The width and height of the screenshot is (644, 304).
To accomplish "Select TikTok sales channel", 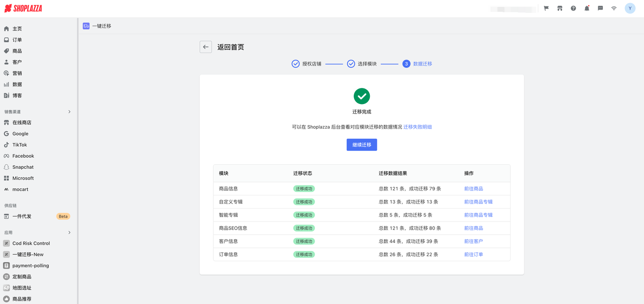I will click(20, 145).
